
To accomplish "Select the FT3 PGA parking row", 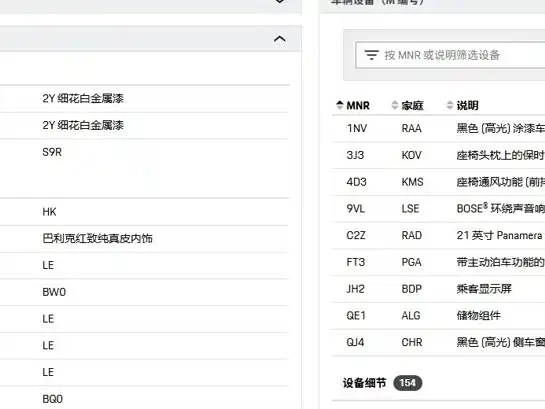I will coord(438,262).
